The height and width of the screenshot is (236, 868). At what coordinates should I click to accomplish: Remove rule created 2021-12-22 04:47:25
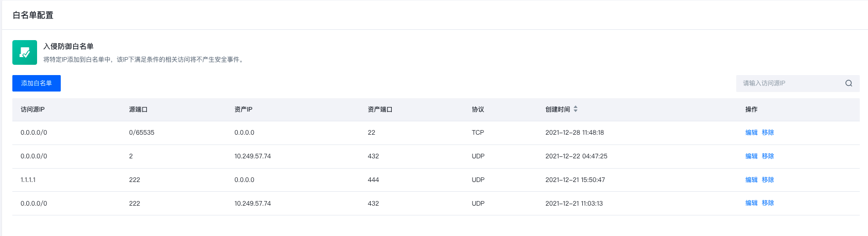(768, 156)
